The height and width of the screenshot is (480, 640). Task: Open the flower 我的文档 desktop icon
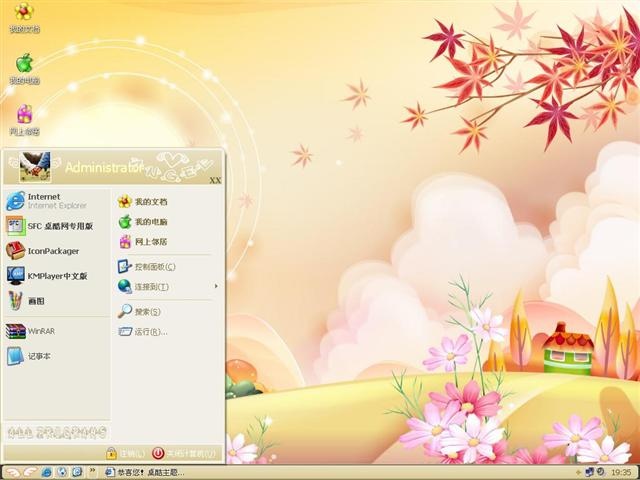click(24, 17)
